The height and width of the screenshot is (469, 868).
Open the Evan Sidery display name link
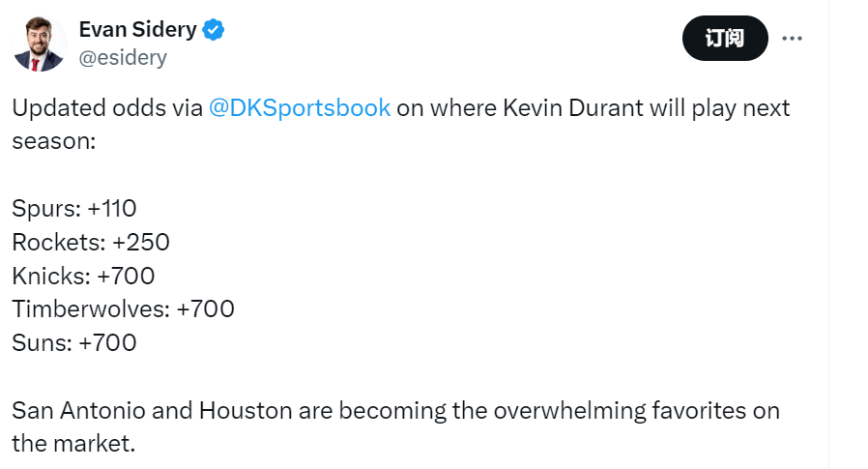(x=138, y=30)
